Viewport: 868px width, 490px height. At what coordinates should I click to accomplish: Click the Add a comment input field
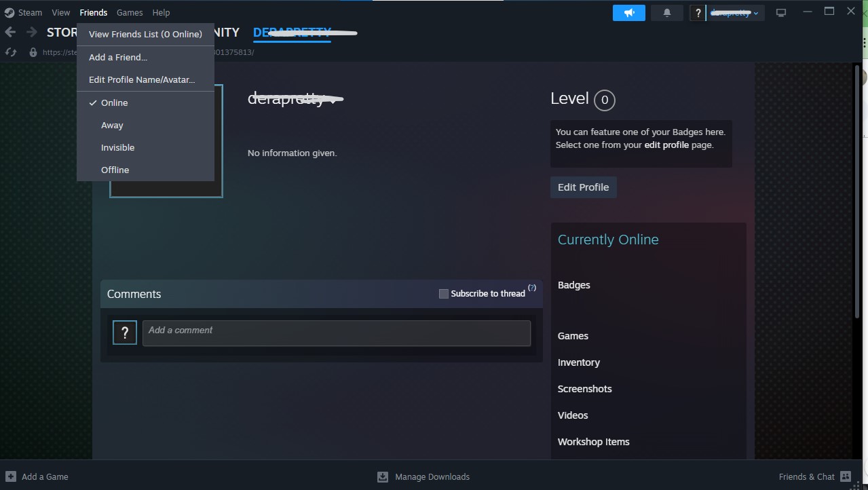point(336,333)
